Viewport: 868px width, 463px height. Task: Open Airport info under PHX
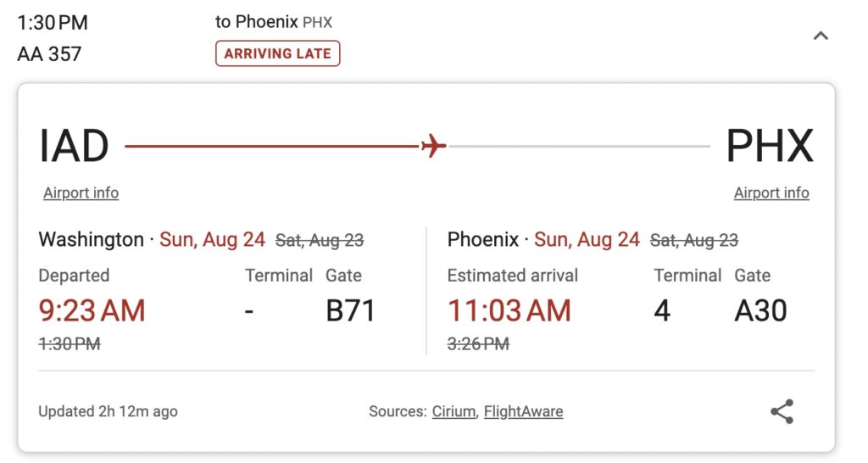point(771,192)
